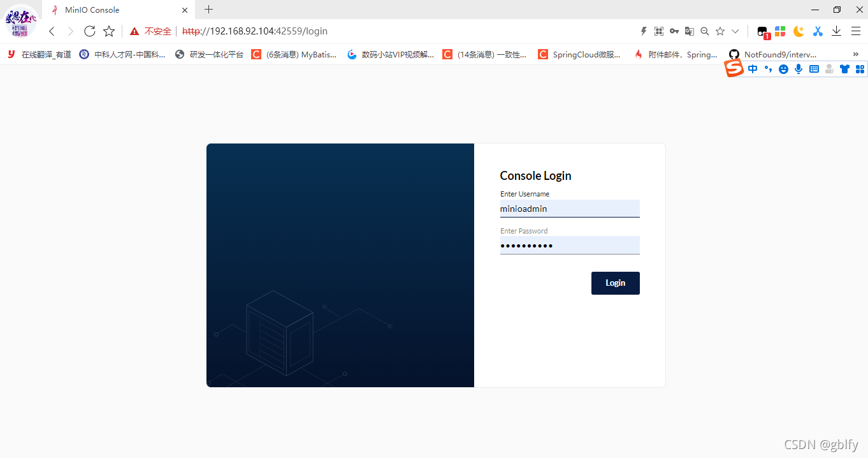The height and width of the screenshot is (458, 868).
Task: Open the 在线翻译_有道 bookmark
Action: click(x=39, y=55)
